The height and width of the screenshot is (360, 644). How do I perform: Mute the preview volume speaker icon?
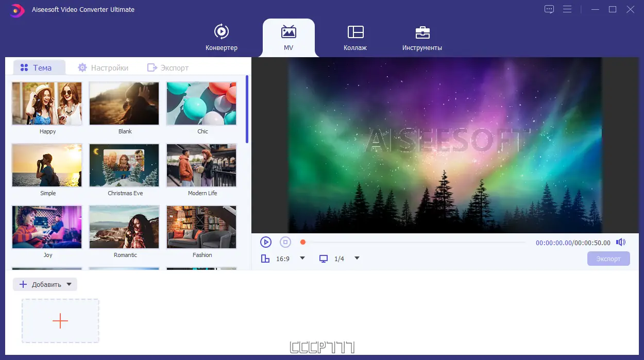point(621,242)
